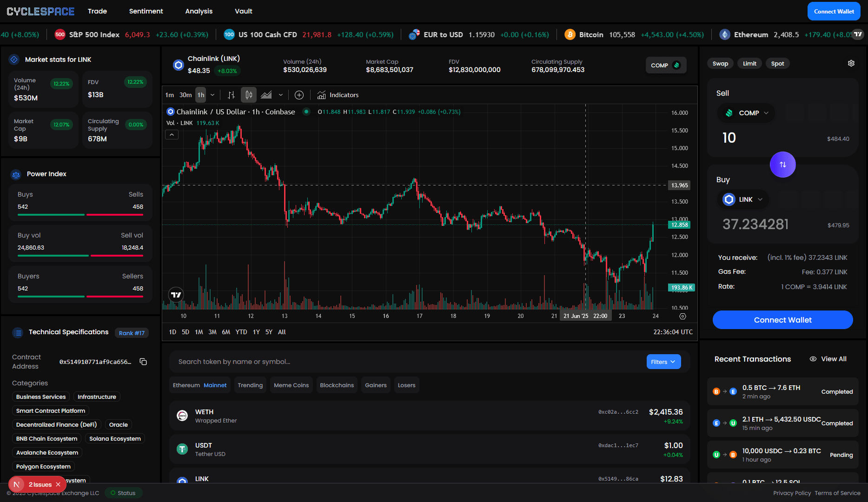Switch to the Meme Coins tab
The width and height of the screenshot is (868, 502).
(291, 385)
